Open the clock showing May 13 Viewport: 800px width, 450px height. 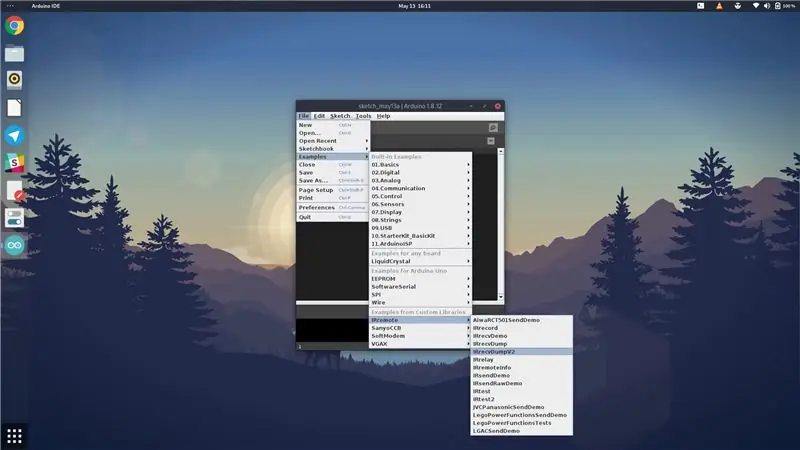pos(414,6)
